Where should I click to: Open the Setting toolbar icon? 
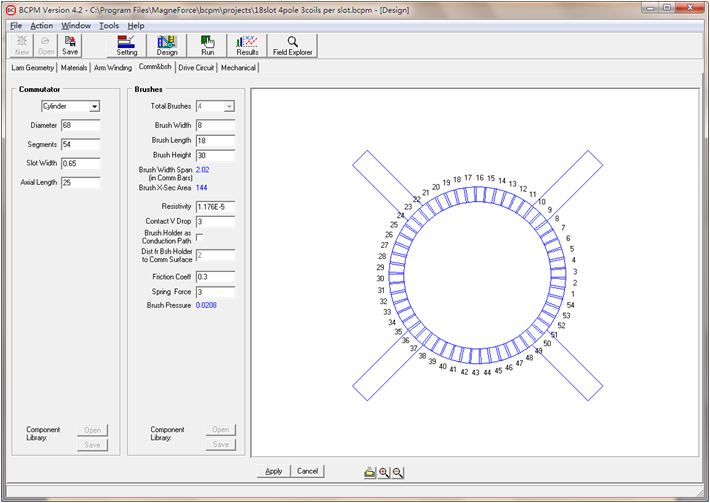[127, 45]
